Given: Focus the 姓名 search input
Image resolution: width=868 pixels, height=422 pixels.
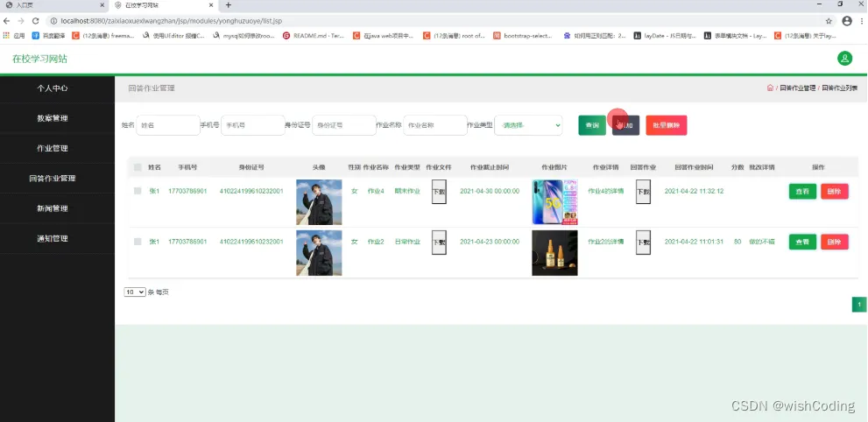Looking at the screenshot, I should (x=168, y=125).
